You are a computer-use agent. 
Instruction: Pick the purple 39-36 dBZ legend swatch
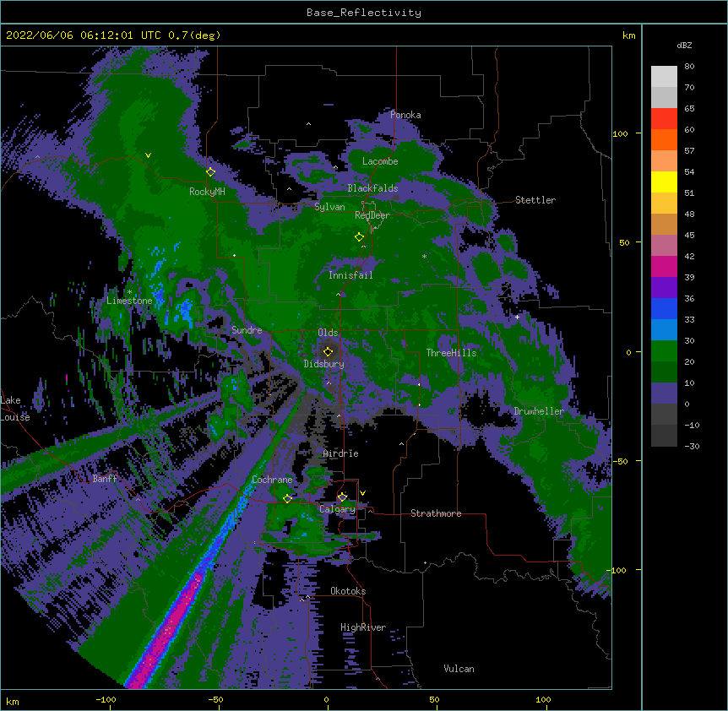point(664,288)
